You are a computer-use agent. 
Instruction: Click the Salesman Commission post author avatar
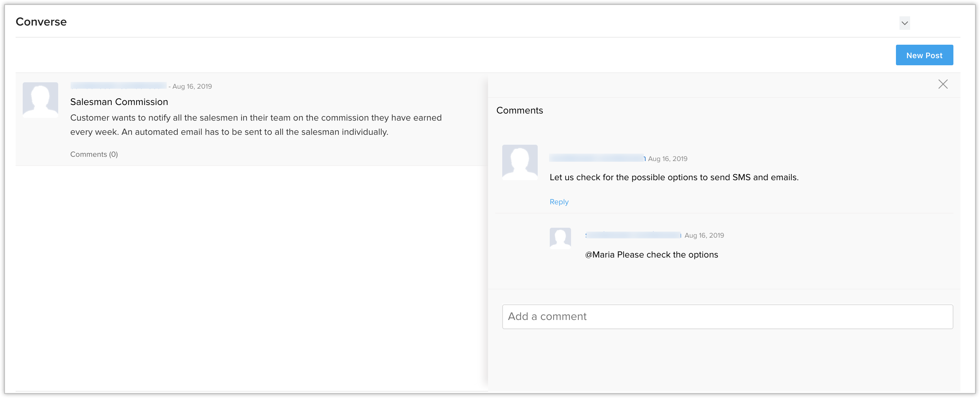click(40, 100)
